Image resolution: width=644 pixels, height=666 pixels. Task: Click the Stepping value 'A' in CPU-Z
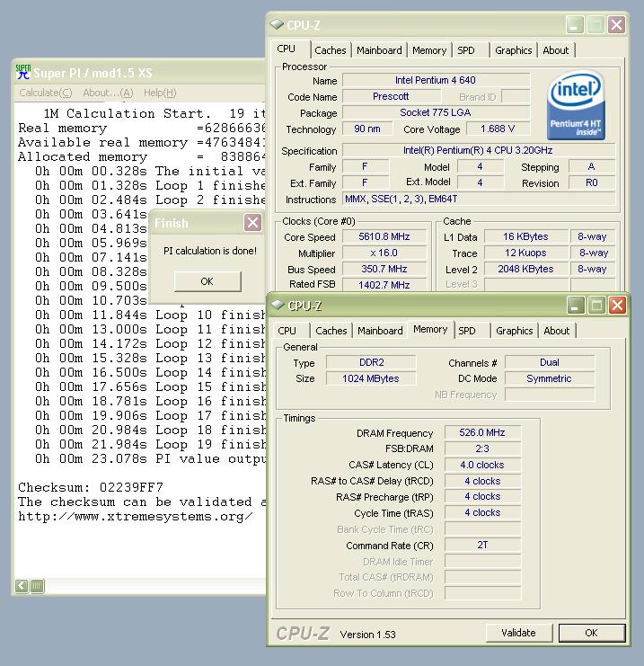tap(591, 166)
